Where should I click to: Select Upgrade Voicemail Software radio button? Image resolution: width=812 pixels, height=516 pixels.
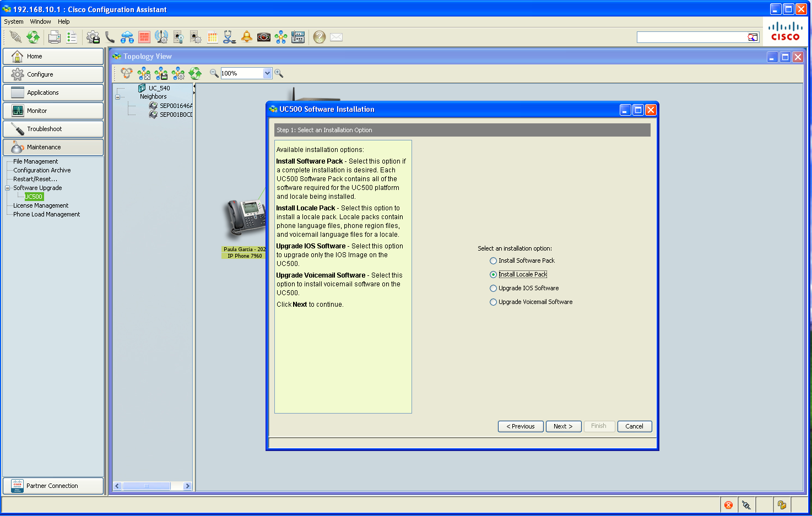pyautogui.click(x=493, y=302)
